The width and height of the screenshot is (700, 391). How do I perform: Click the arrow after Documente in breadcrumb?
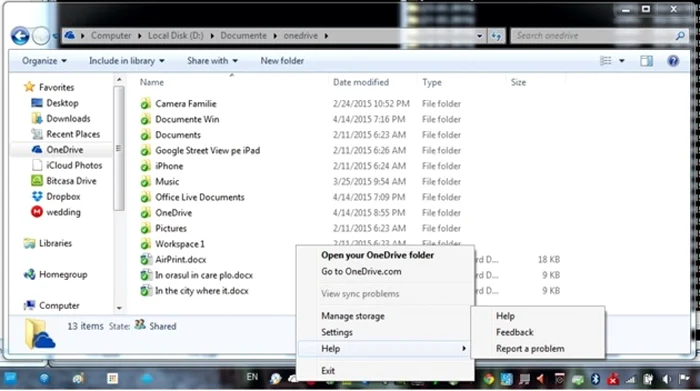tap(275, 36)
